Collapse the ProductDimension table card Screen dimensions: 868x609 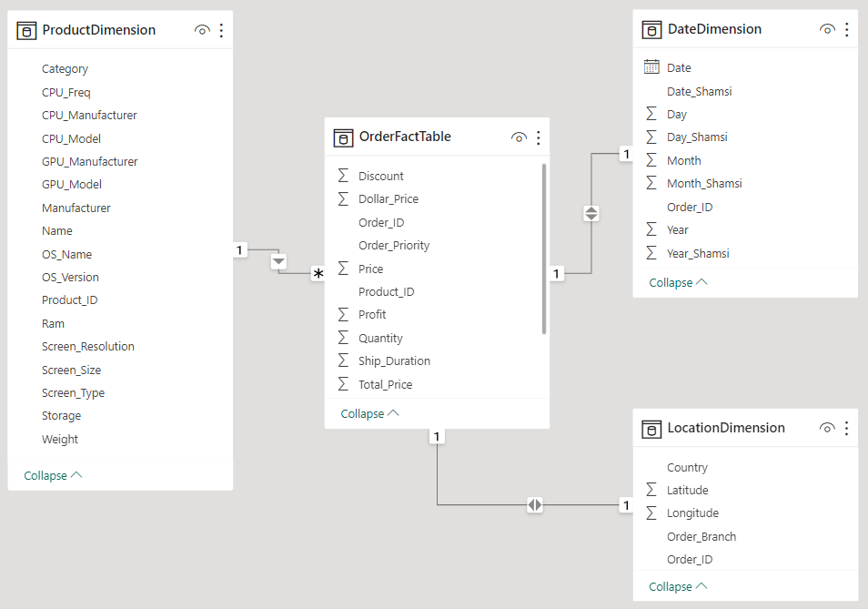coord(53,475)
